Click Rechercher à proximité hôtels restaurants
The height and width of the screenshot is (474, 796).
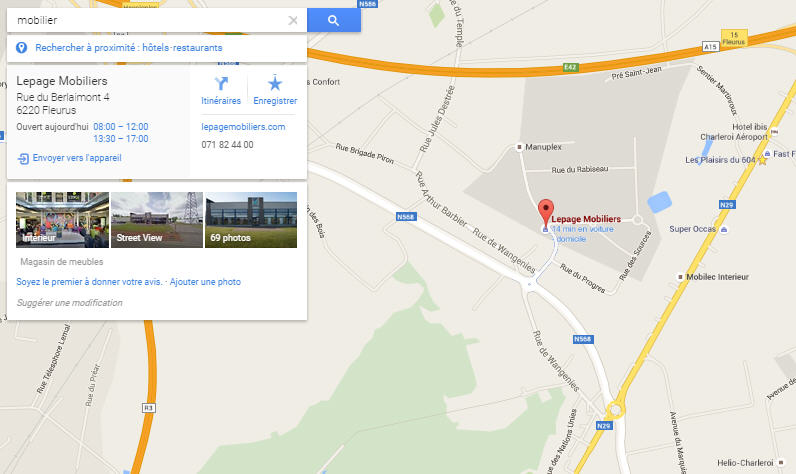tap(128, 48)
